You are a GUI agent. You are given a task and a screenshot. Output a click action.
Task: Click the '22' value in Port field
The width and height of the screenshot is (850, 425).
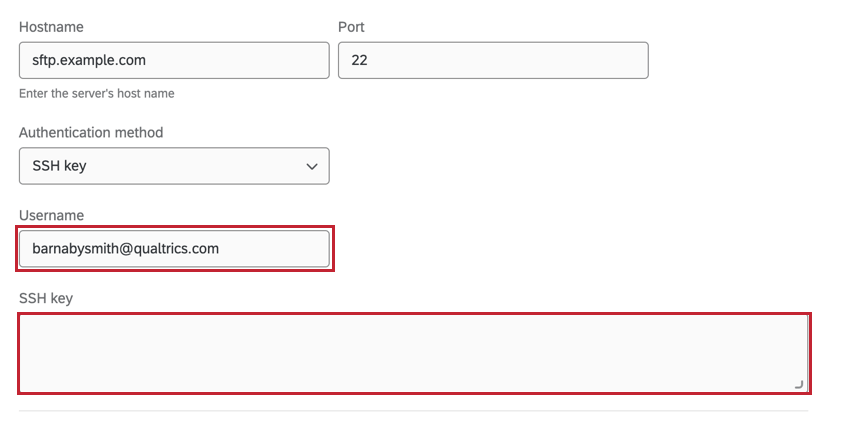(x=359, y=60)
